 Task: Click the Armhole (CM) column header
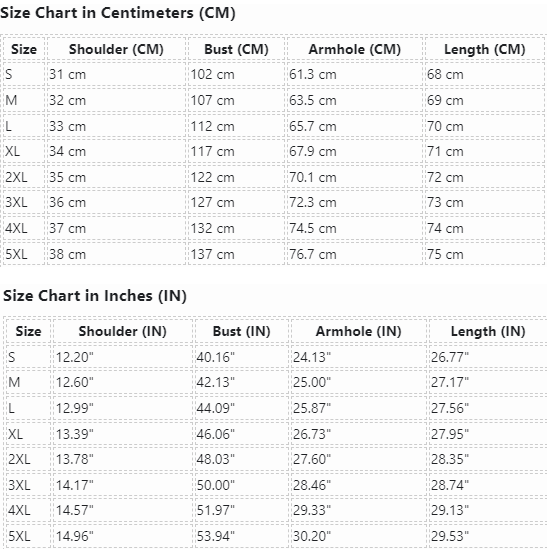click(355, 49)
